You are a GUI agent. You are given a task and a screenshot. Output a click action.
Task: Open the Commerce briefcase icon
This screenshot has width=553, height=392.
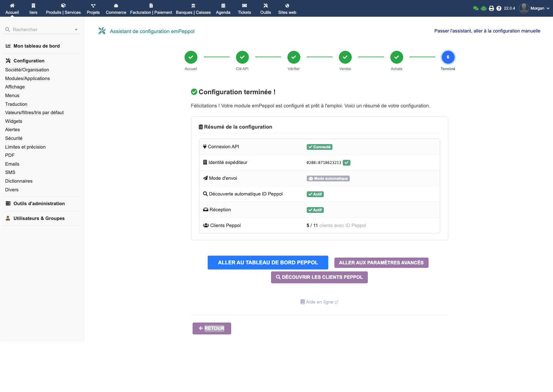coord(116,5)
